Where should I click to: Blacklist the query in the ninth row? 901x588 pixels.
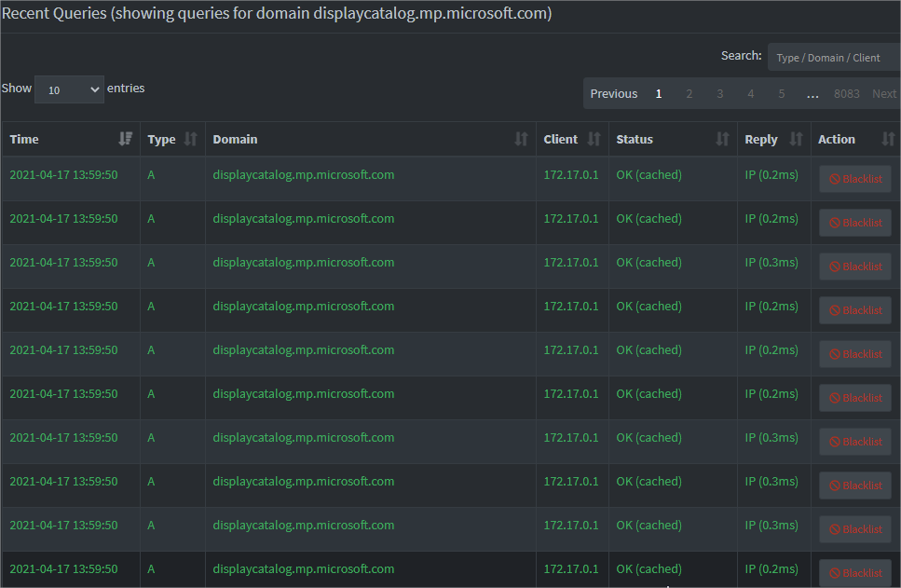tap(855, 528)
